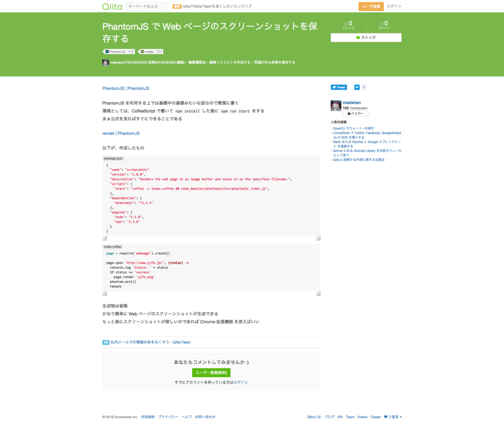The width and height of the screenshot is (504, 430).
Task: Open the orange recruiting banner badge
Action: coord(177,6)
